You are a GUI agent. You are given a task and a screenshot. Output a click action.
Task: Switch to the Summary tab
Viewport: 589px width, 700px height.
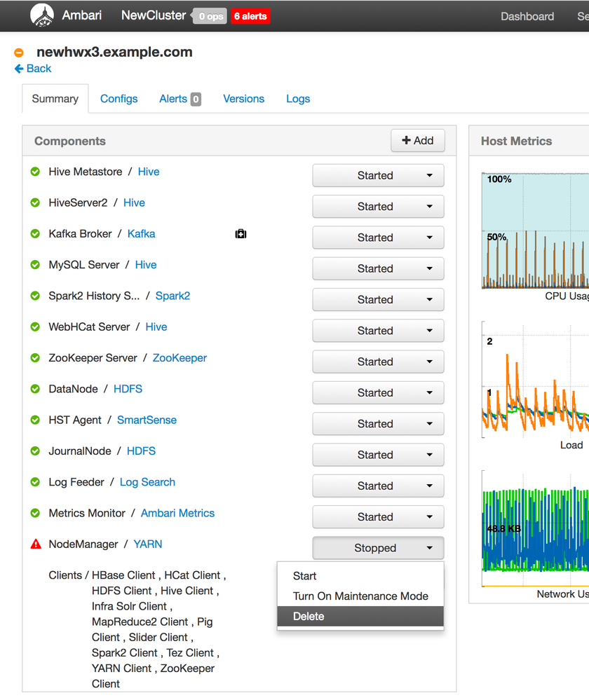click(x=55, y=99)
